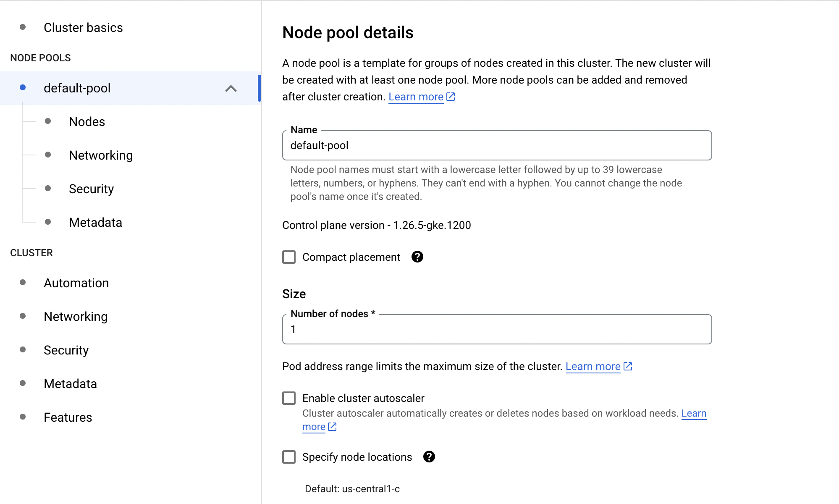The height and width of the screenshot is (504, 839).
Task: Open default-pool Networking settings
Action: 101,155
